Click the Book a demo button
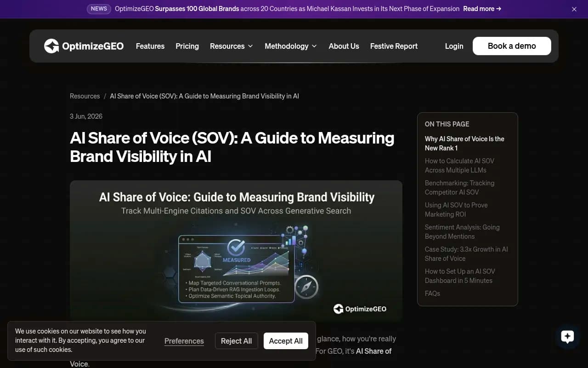This screenshot has width=588, height=368. pos(512,46)
